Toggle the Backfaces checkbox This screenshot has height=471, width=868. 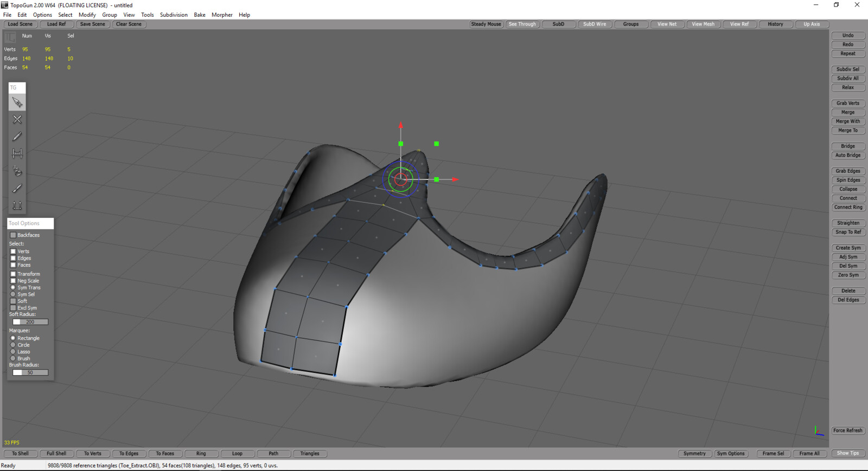[x=13, y=235]
